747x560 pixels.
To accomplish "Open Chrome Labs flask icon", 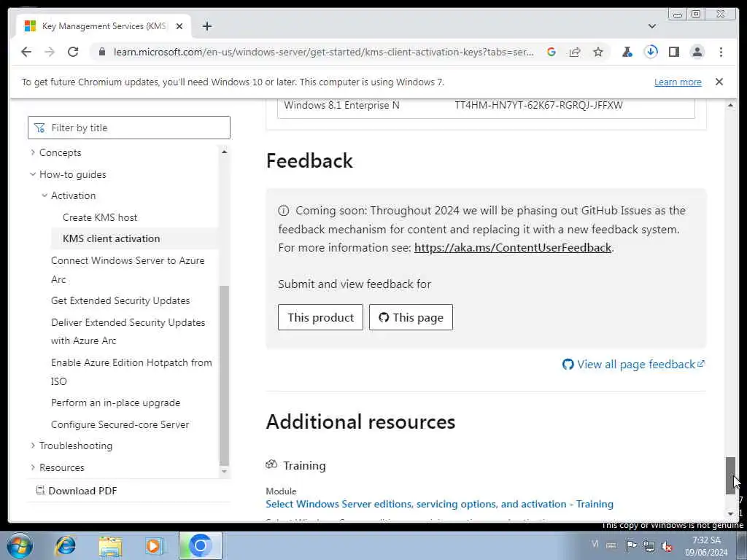I will (x=627, y=52).
